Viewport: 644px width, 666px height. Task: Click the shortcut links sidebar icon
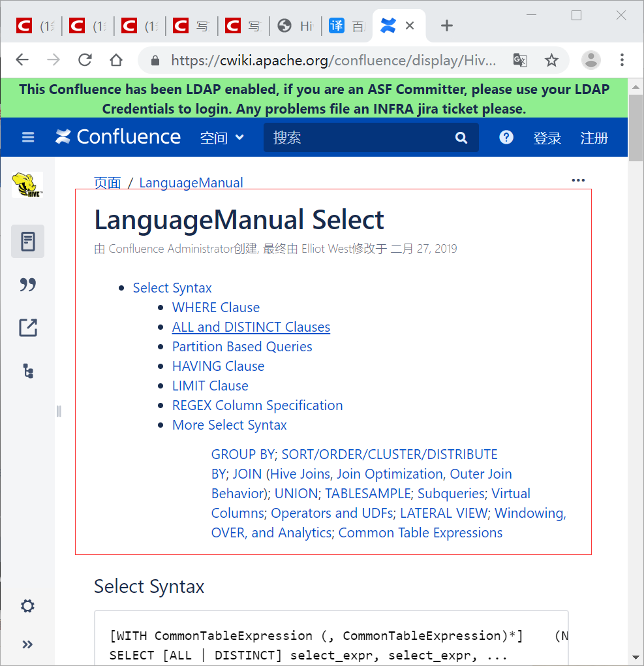pos(28,328)
